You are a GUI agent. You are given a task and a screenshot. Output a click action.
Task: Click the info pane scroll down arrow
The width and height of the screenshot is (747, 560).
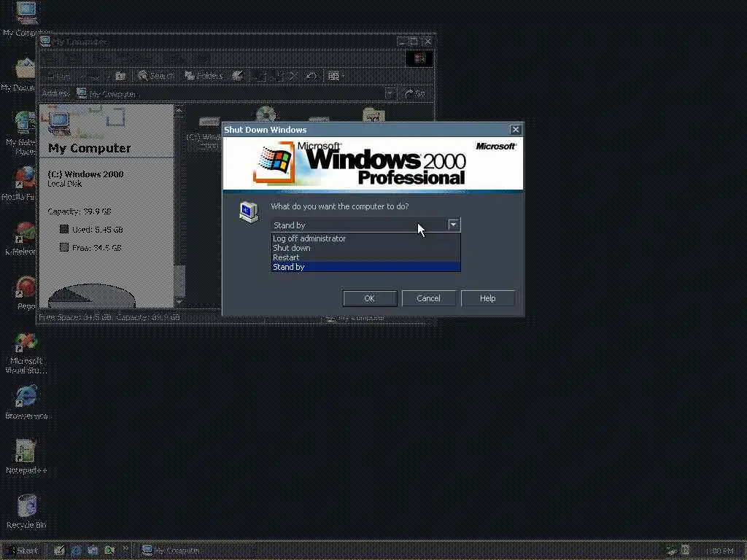[179, 302]
